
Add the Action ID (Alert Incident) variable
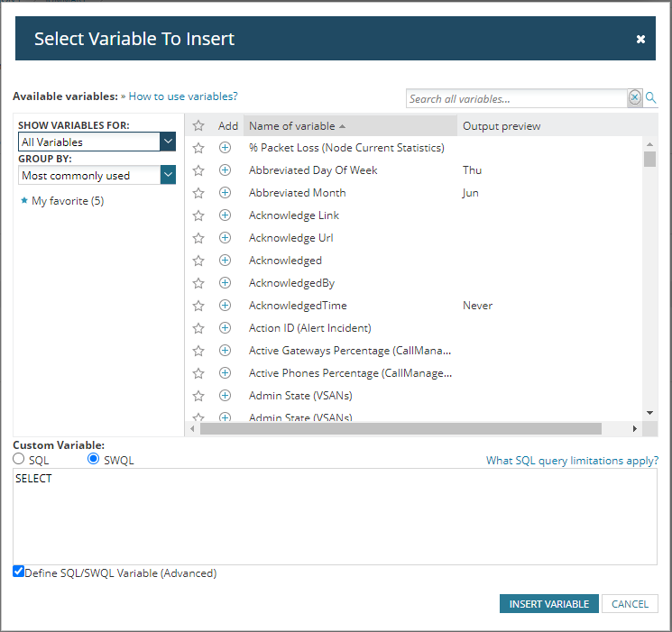pyautogui.click(x=226, y=328)
